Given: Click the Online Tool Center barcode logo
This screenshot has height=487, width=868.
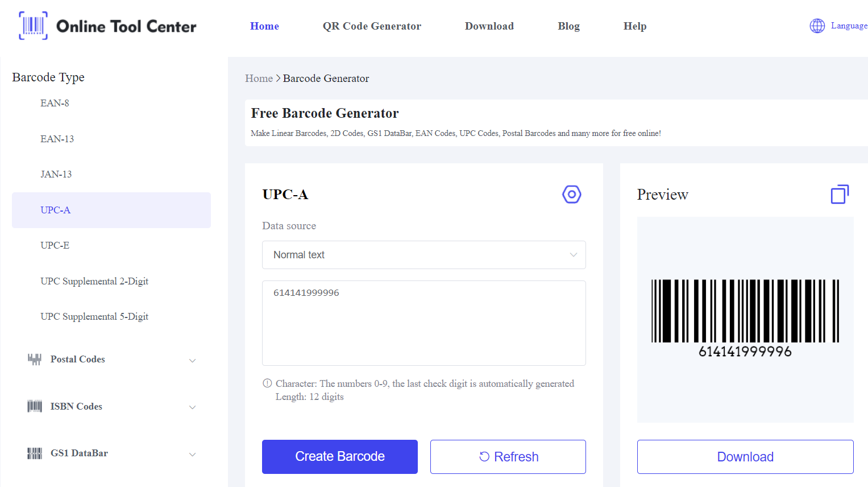Looking at the screenshot, I should (x=33, y=26).
